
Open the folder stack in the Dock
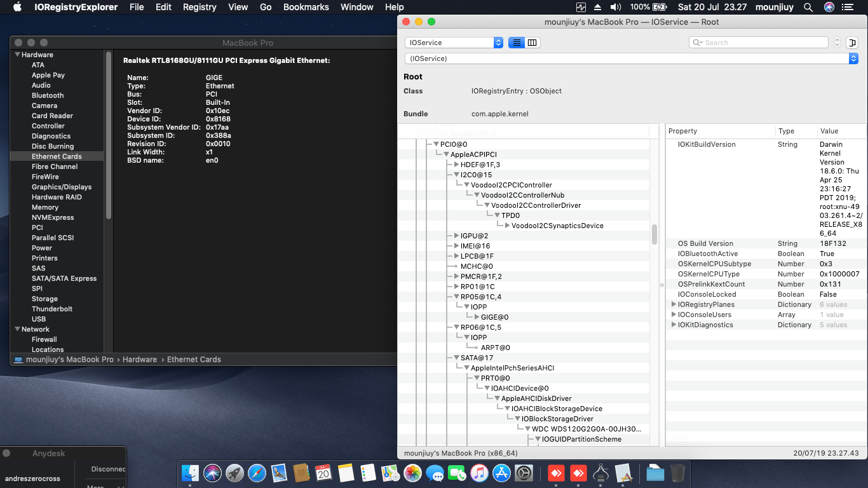[655, 473]
